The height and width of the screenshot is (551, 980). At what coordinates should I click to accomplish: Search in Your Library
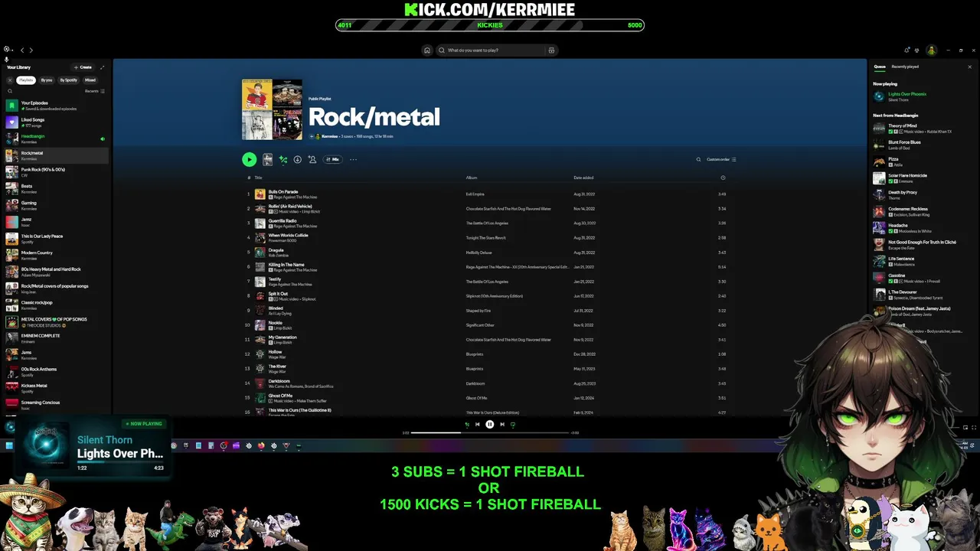pos(10,91)
